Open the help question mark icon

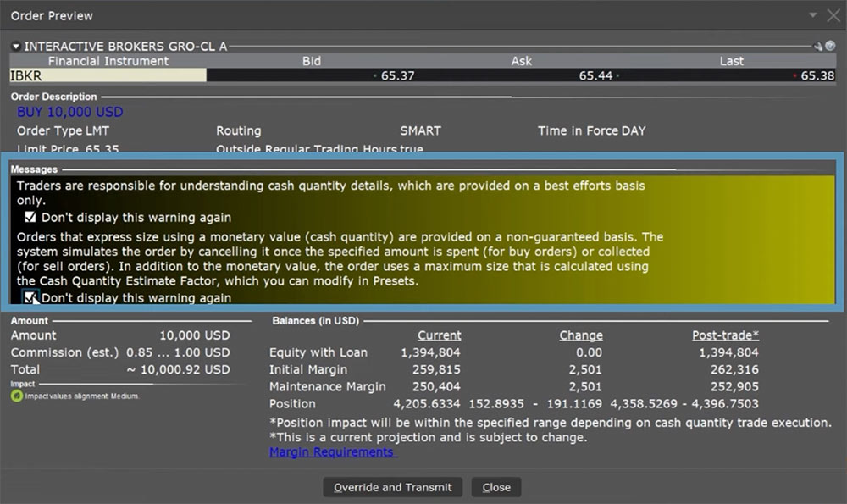pyautogui.click(x=830, y=46)
